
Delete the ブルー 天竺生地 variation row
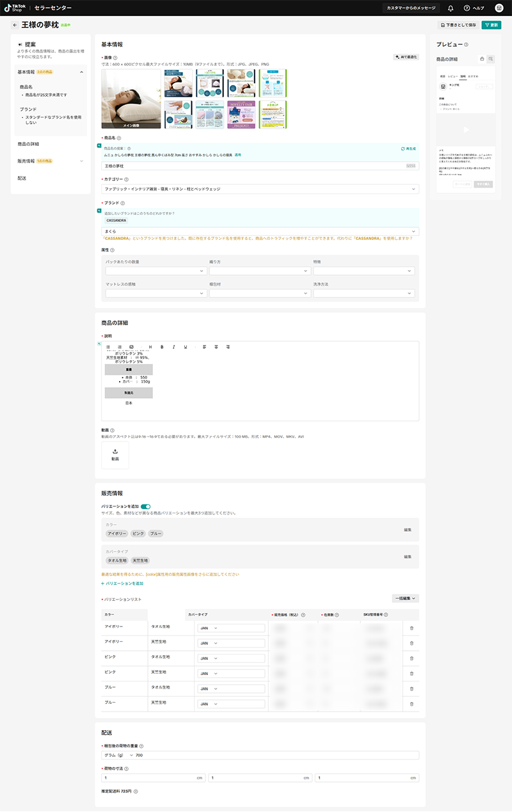pyautogui.click(x=412, y=704)
